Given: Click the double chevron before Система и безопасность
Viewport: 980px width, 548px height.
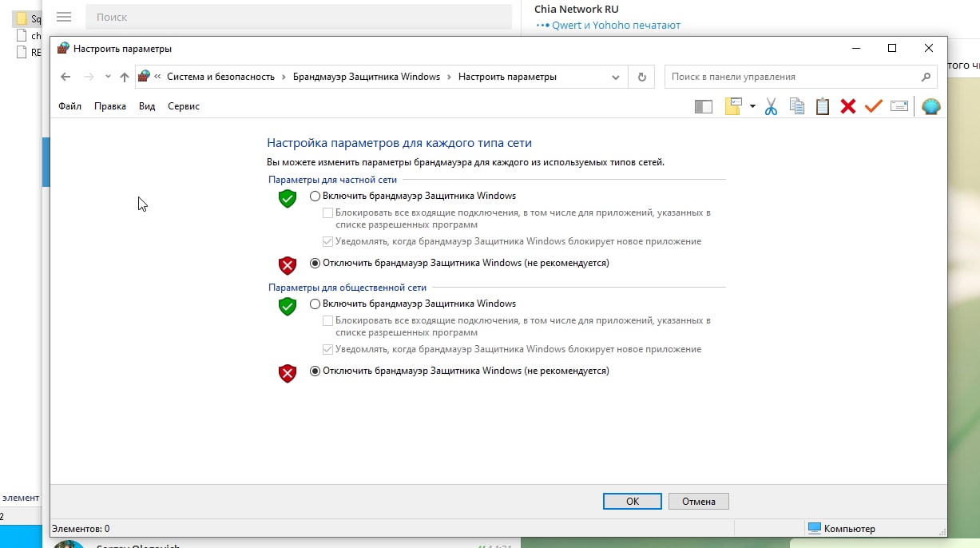Looking at the screenshot, I should click(x=158, y=77).
